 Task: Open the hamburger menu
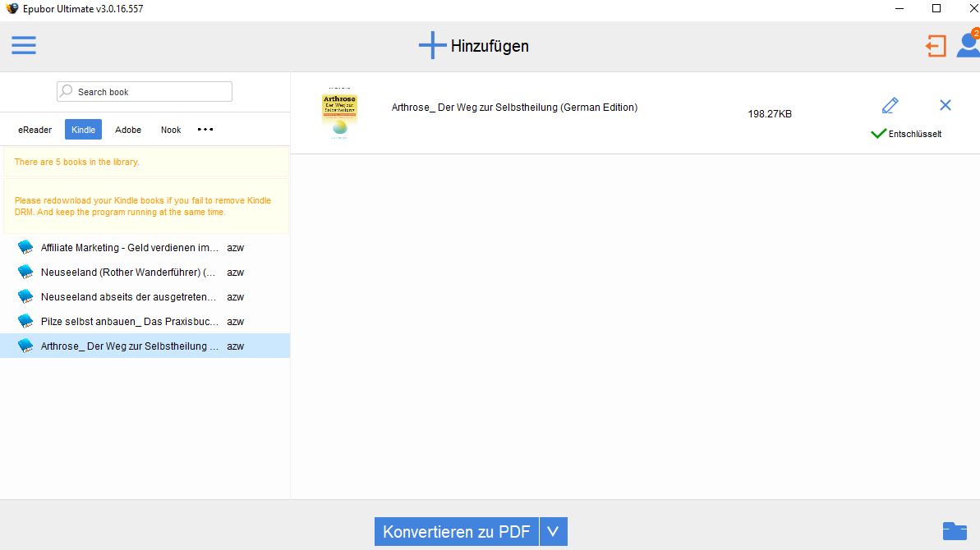click(x=23, y=45)
